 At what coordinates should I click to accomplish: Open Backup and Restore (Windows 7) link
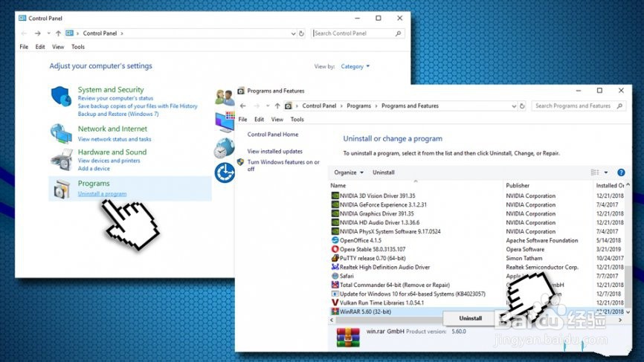click(118, 114)
